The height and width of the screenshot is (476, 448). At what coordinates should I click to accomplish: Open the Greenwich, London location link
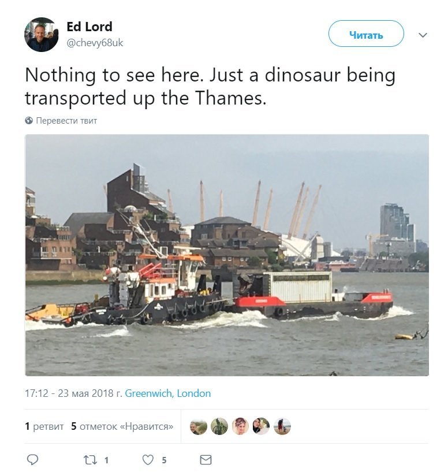click(x=168, y=393)
